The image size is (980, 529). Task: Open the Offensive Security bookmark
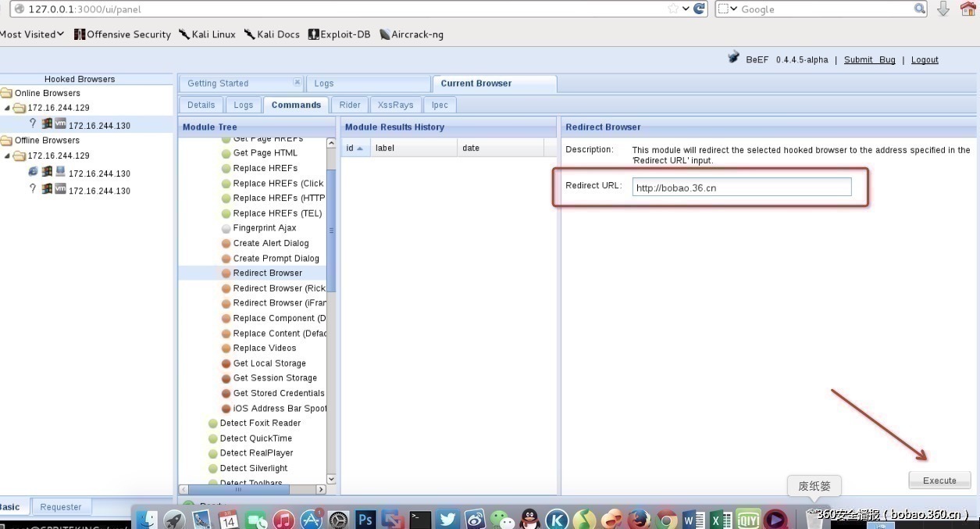click(123, 34)
